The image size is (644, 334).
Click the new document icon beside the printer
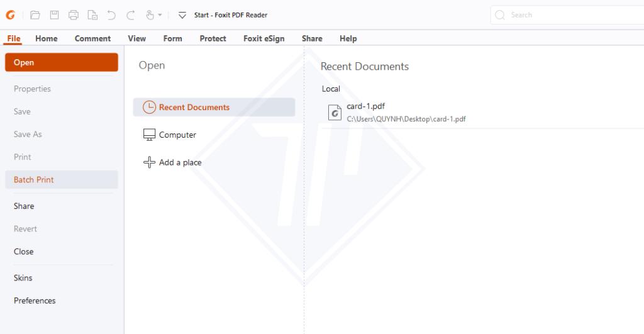pyautogui.click(x=92, y=14)
